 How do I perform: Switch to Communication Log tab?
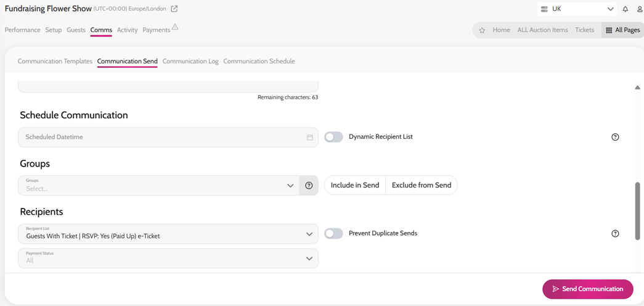[x=190, y=61]
